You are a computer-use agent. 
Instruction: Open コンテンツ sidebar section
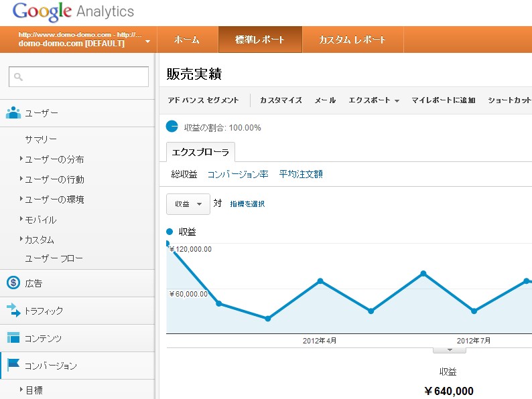tap(77, 338)
